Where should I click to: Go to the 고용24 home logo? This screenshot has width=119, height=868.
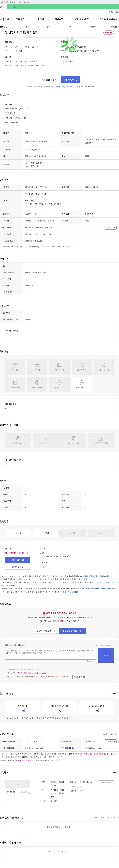click(5, 19)
